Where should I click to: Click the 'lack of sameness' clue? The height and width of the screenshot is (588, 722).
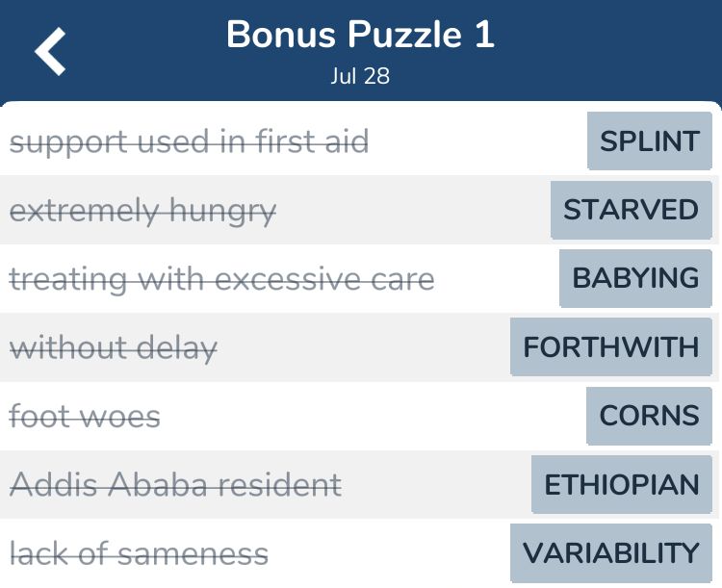(x=139, y=553)
